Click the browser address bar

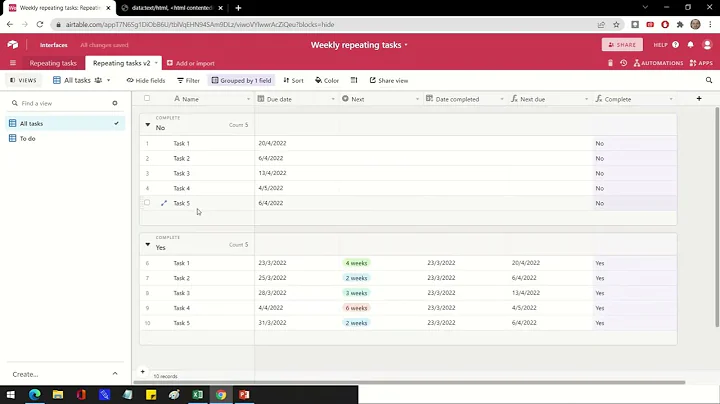[x=321, y=24]
